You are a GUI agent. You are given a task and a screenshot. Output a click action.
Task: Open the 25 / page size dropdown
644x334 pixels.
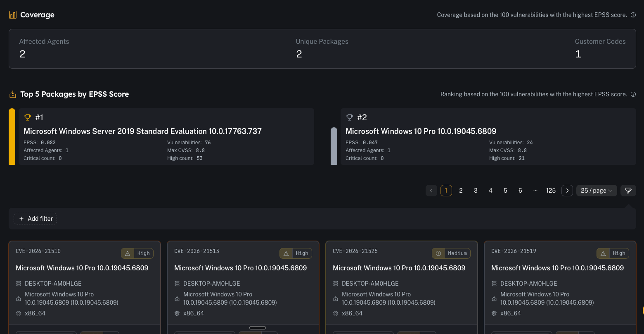(x=597, y=191)
